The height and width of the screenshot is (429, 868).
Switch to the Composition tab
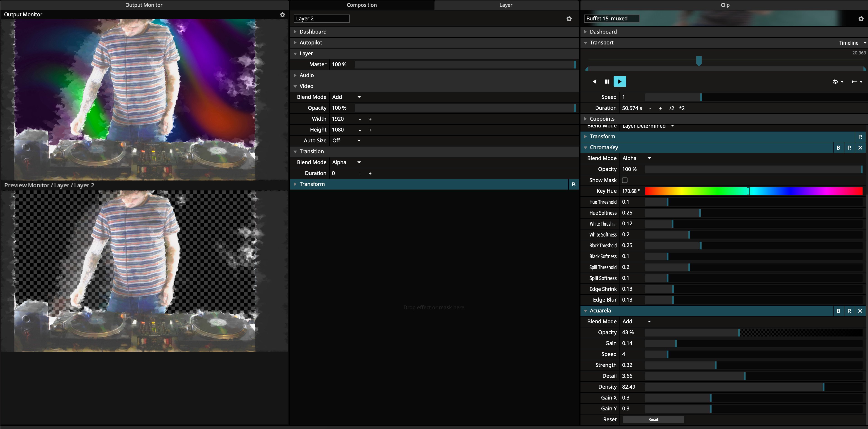[362, 5]
